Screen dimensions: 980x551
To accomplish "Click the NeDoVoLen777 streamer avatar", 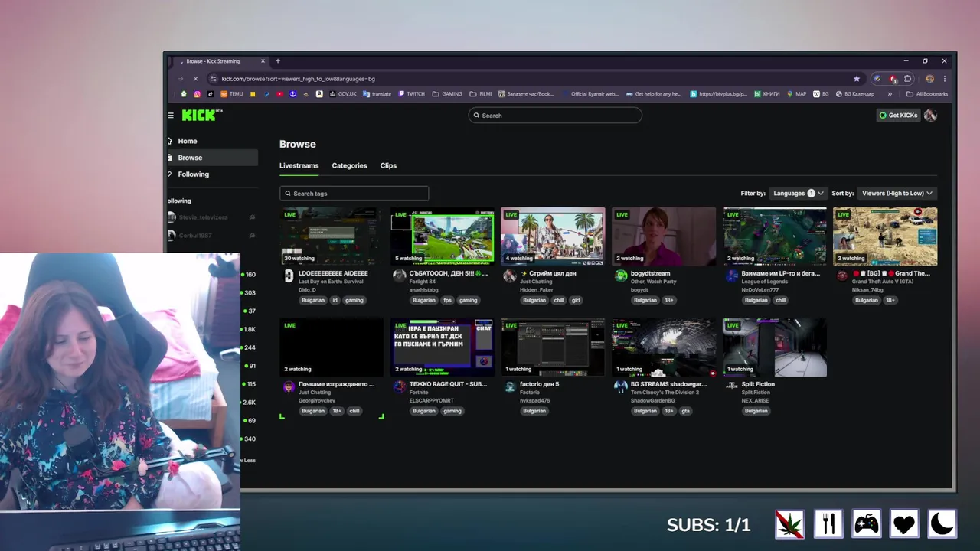I will [x=732, y=275].
